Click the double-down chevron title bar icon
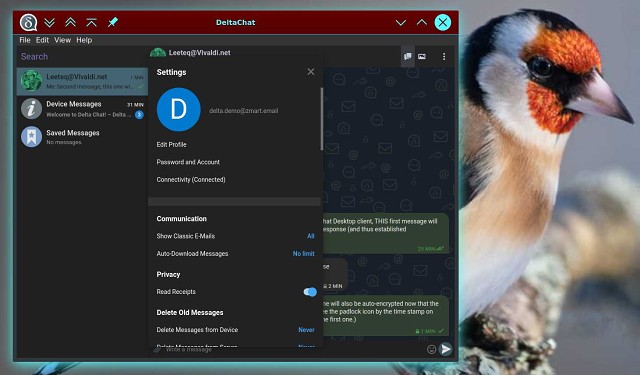The width and height of the screenshot is (640, 375). click(49, 22)
